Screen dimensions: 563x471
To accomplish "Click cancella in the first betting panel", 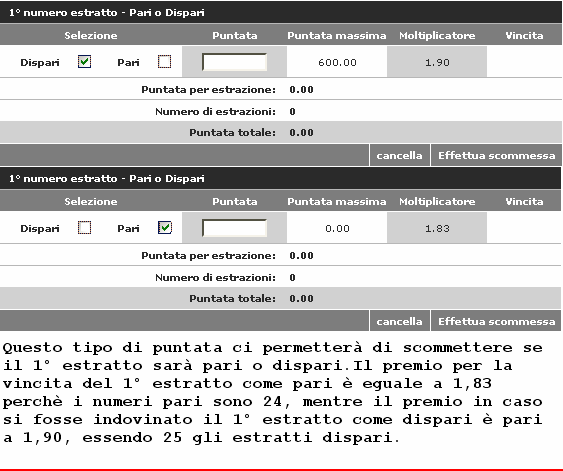I will point(400,155).
